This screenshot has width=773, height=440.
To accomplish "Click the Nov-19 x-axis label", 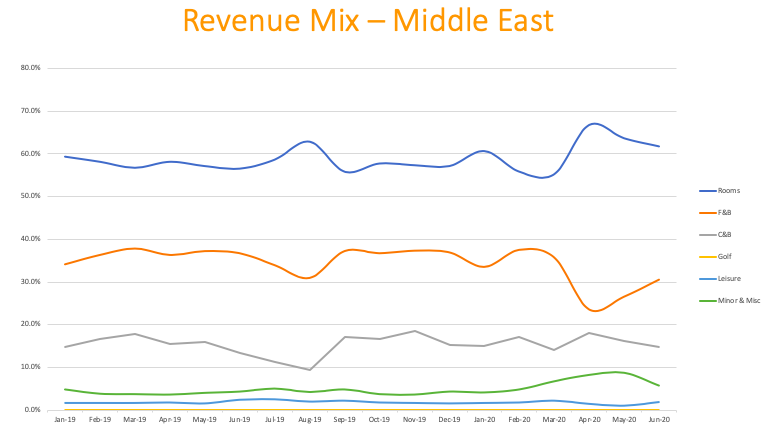I will click(415, 420).
